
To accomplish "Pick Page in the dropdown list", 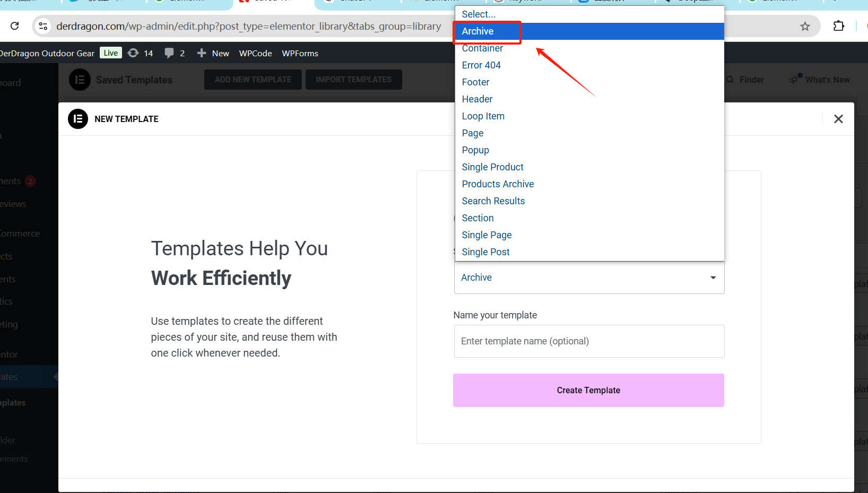I will (x=589, y=133).
